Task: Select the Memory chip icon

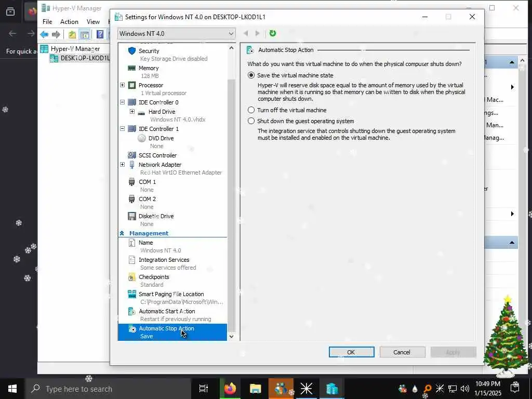Action: (x=131, y=68)
